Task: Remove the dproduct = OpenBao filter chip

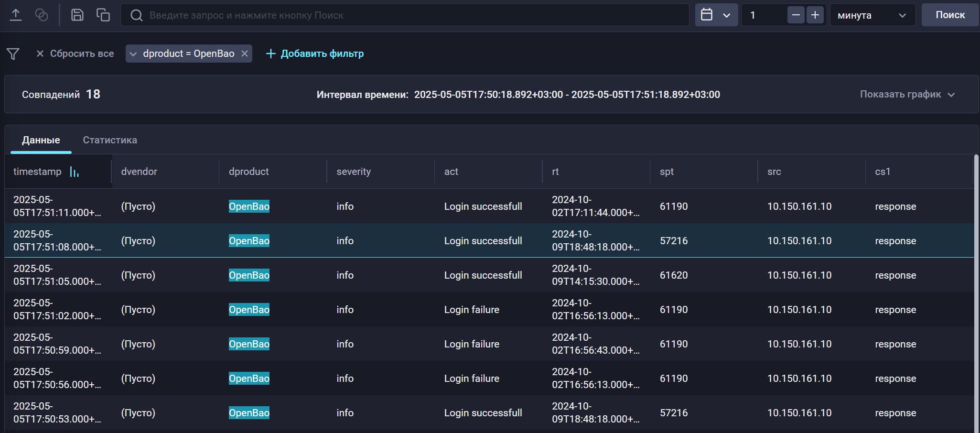Action: [x=245, y=54]
